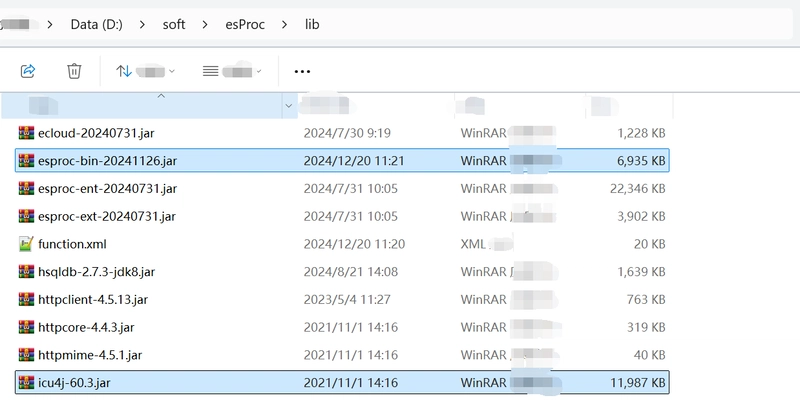Click the size value 11,987 KB
Viewport: 800px width, 400px height.
point(638,382)
